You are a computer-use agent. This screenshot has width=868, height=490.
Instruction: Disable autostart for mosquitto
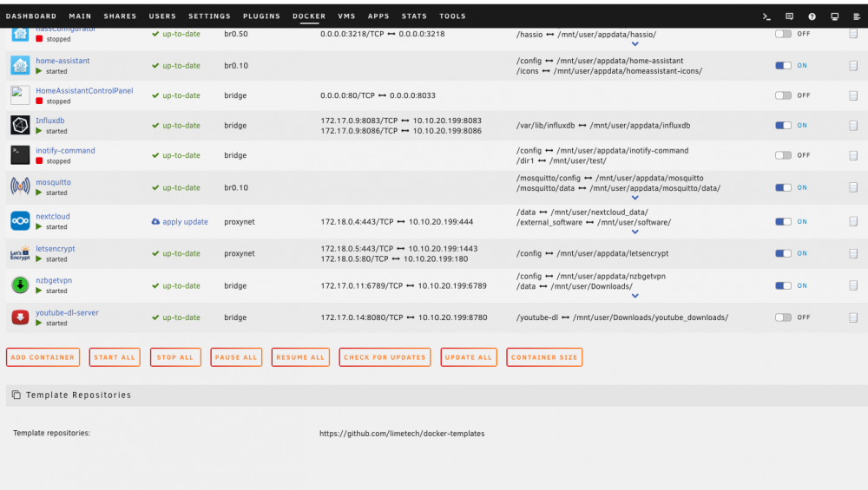[783, 187]
